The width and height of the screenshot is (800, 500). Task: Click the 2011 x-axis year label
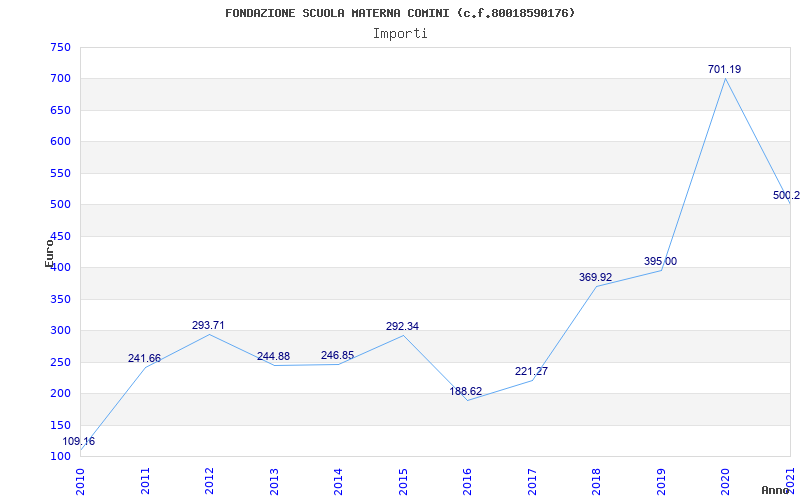tap(145, 481)
